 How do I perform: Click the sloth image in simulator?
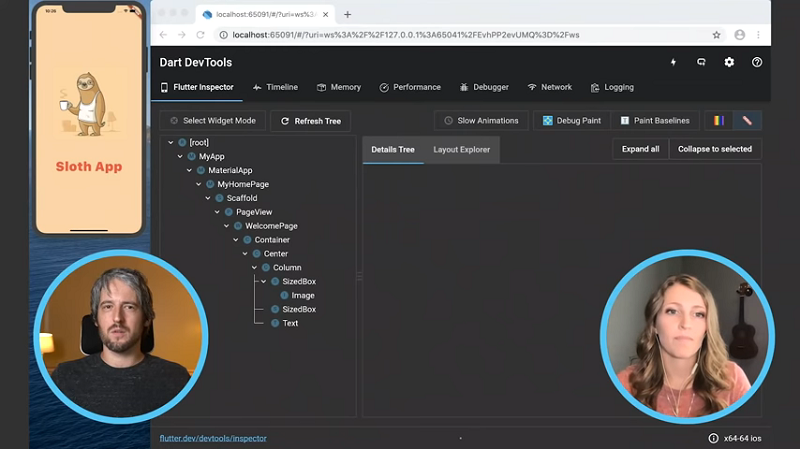[x=89, y=104]
